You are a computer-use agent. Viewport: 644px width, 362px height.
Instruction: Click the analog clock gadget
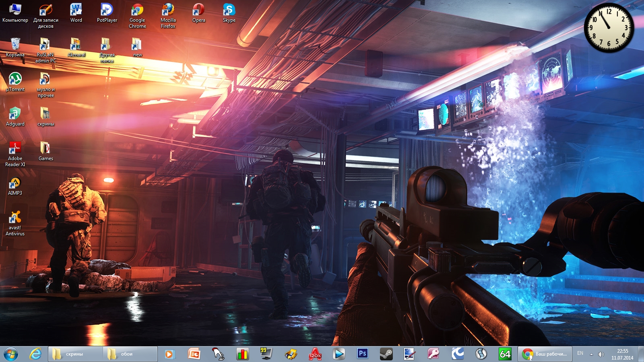click(x=609, y=28)
